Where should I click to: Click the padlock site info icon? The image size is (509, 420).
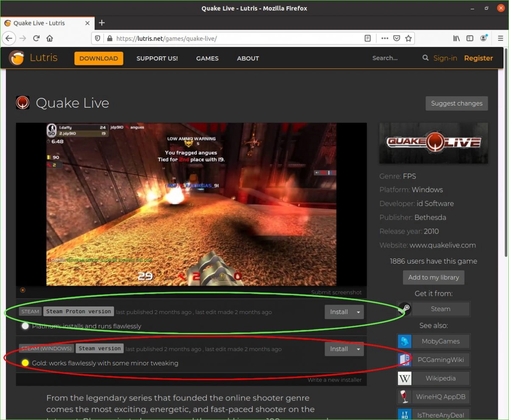click(110, 38)
